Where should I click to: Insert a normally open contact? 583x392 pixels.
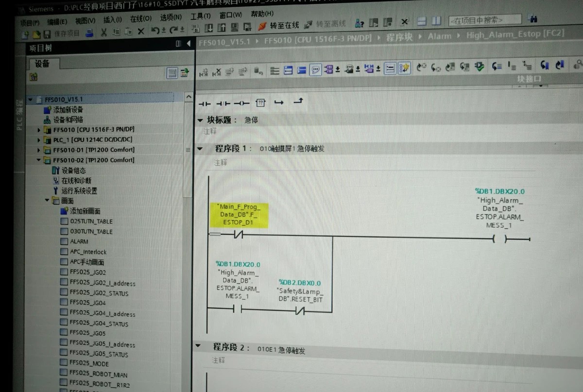pos(205,103)
